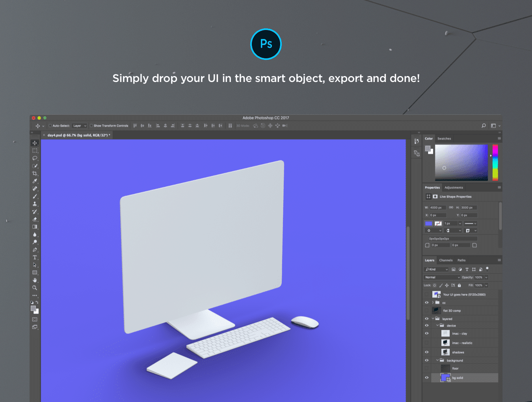Switch to the Swatches tab
Image resolution: width=532 pixels, height=402 pixels.
[x=444, y=139]
